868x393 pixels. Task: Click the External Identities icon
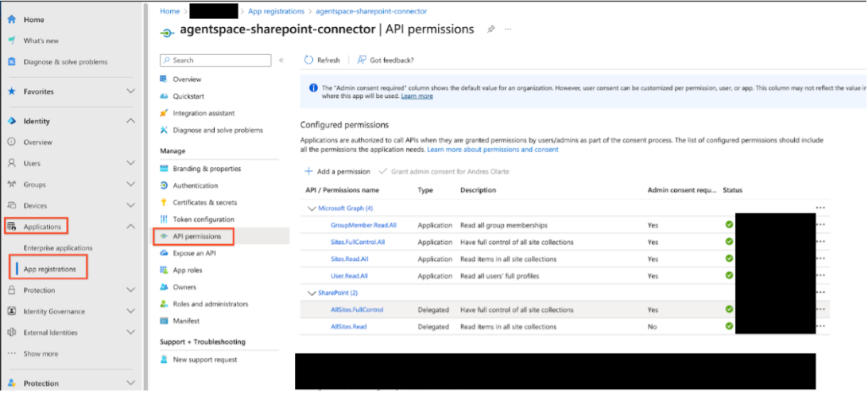coord(12,332)
